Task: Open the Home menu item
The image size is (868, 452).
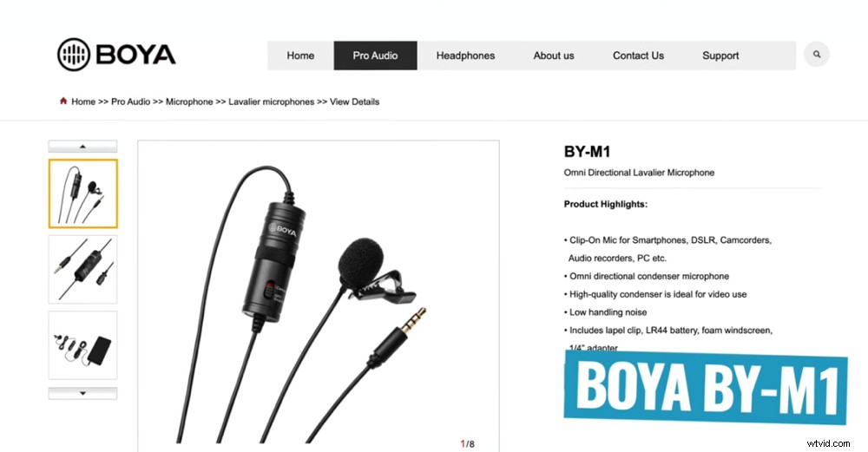Action: pyautogui.click(x=300, y=56)
